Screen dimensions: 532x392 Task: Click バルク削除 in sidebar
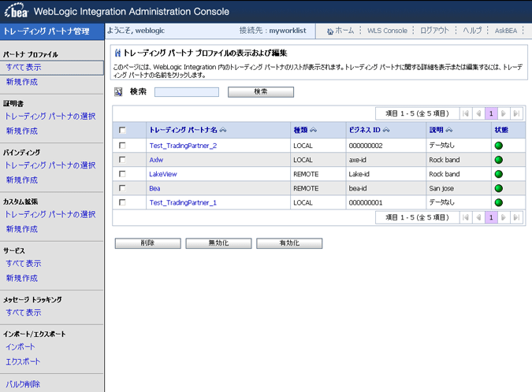23,384
